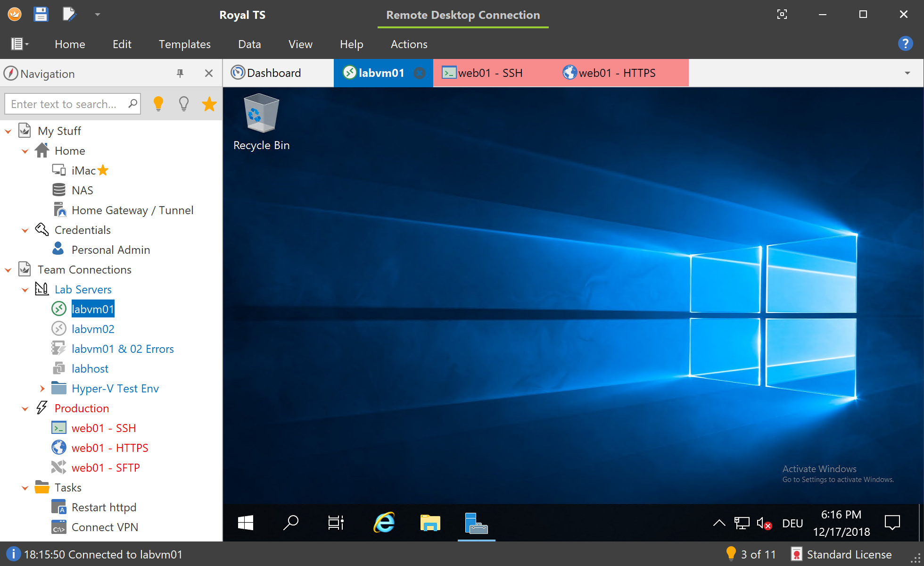Toggle the star favorites filter
This screenshot has height=566, width=924.
[x=209, y=104]
